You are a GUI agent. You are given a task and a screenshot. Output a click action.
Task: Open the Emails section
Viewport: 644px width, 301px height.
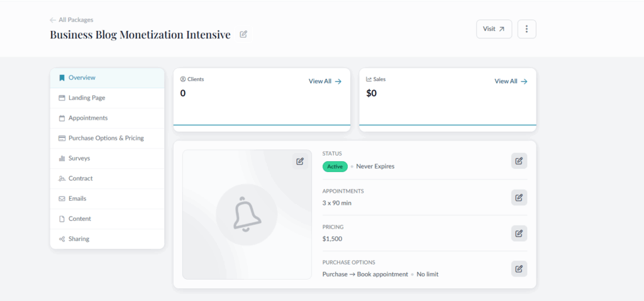coord(107,198)
